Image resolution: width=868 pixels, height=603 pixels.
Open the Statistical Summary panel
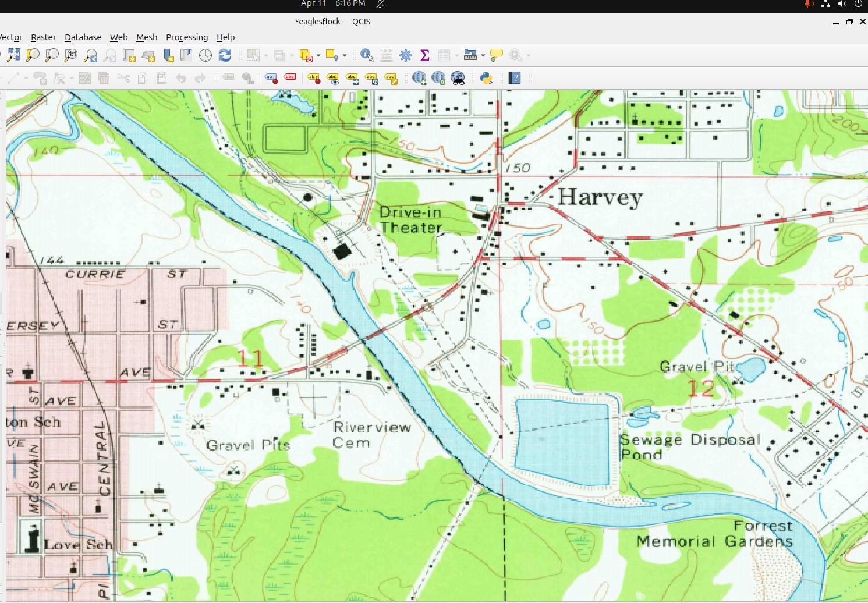click(x=424, y=55)
